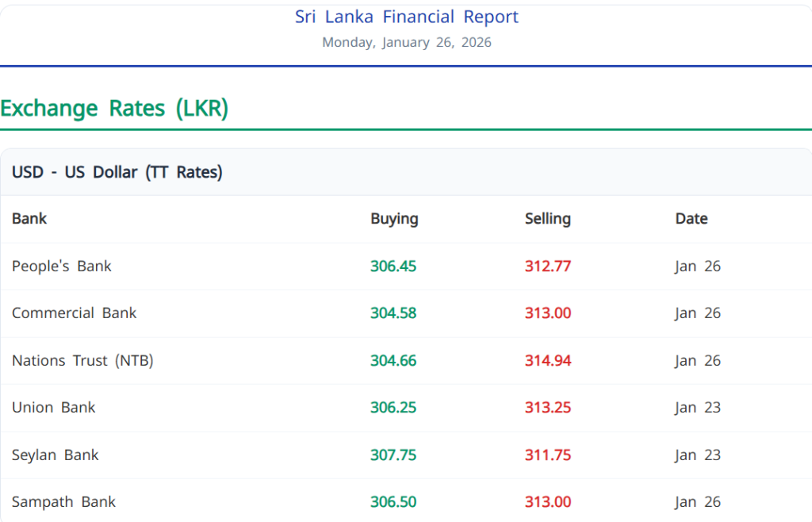
Task: Select the Seylan Bank row name
Action: 56,455
